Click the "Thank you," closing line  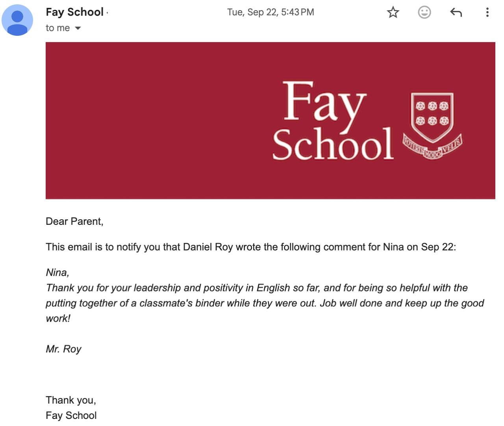[71, 400]
